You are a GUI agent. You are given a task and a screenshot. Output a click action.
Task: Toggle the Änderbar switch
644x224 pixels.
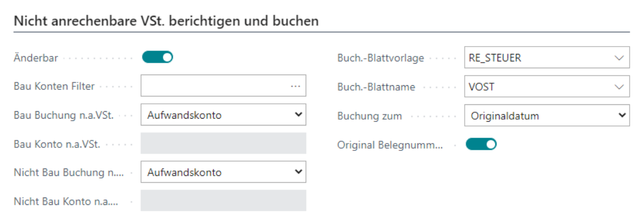click(x=158, y=57)
